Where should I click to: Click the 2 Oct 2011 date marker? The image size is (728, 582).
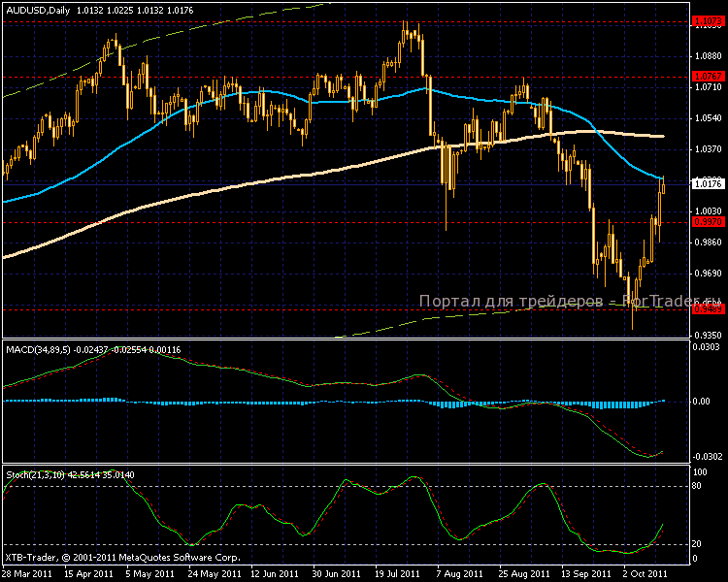645,574
